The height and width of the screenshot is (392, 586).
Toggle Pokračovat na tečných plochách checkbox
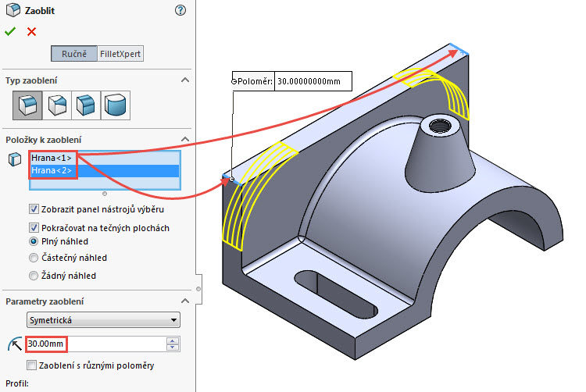(x=34, y=228)
